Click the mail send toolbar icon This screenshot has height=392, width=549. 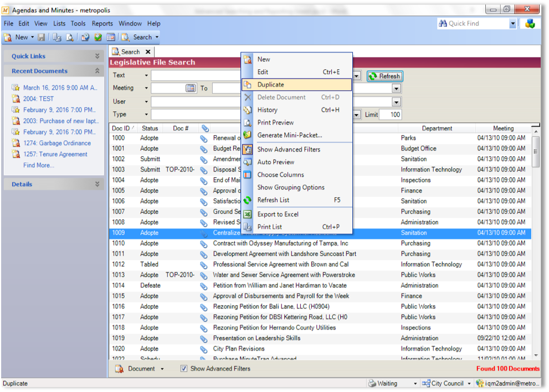[x=85, y=37]
